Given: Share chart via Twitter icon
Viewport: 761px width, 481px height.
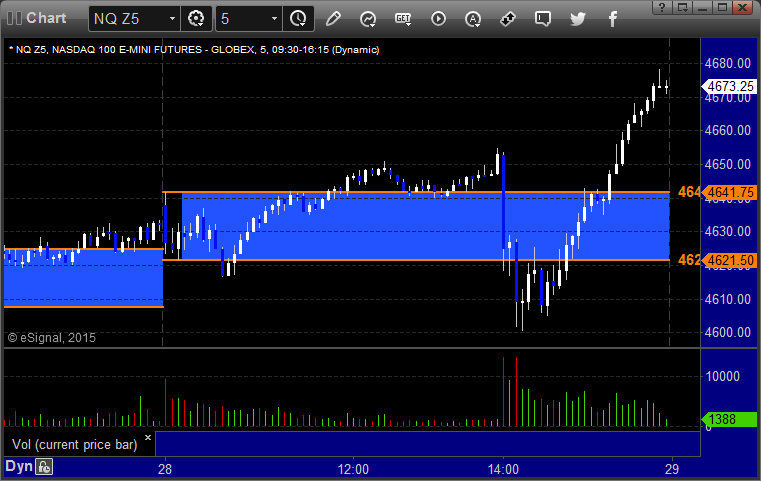Looking at the screenshot, I should [x=578, y=19].
